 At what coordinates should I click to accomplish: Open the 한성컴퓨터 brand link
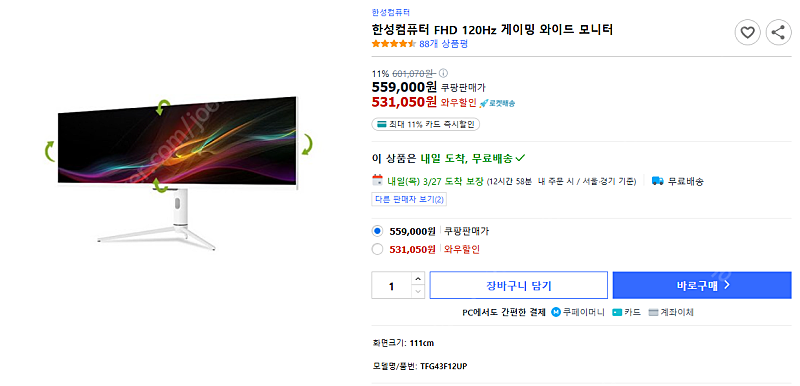coord(391,12)
